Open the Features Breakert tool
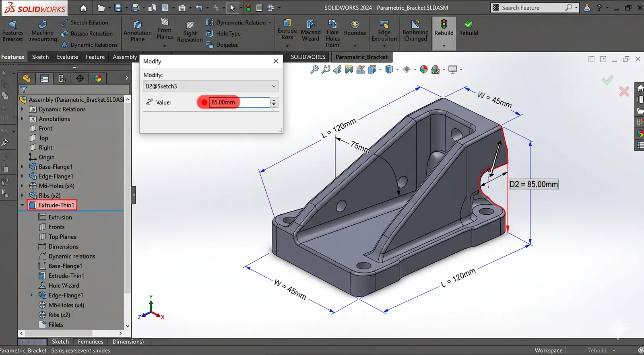Screen dimensions: 644x355 (12, 31)
